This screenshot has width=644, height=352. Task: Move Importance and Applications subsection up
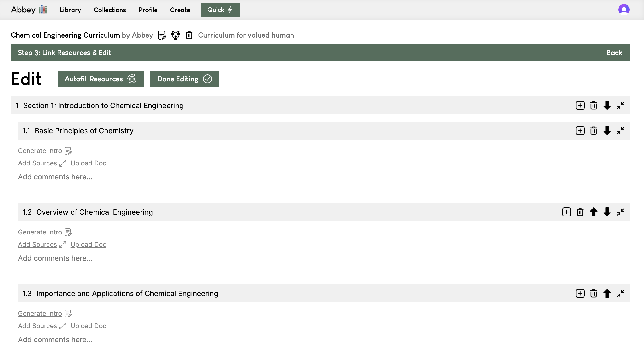pyautogui.click(x=607, y=293)
